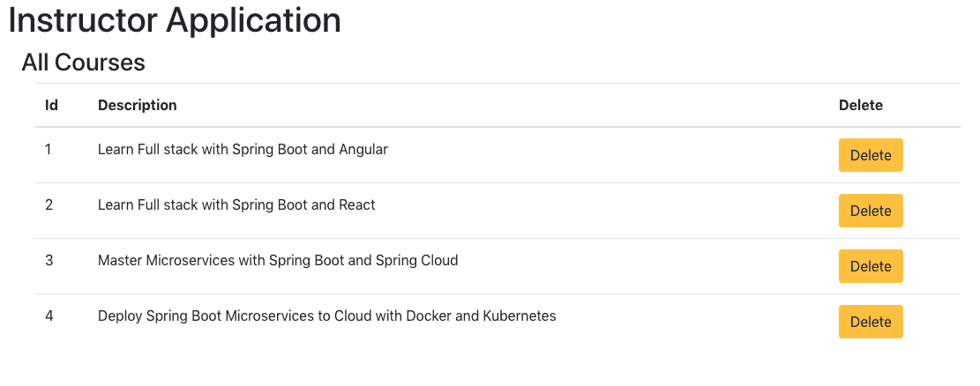Viewport: 980px width, 386px height.
Task: Click the word Kubernetes in row 4
Action: [520, 316]
